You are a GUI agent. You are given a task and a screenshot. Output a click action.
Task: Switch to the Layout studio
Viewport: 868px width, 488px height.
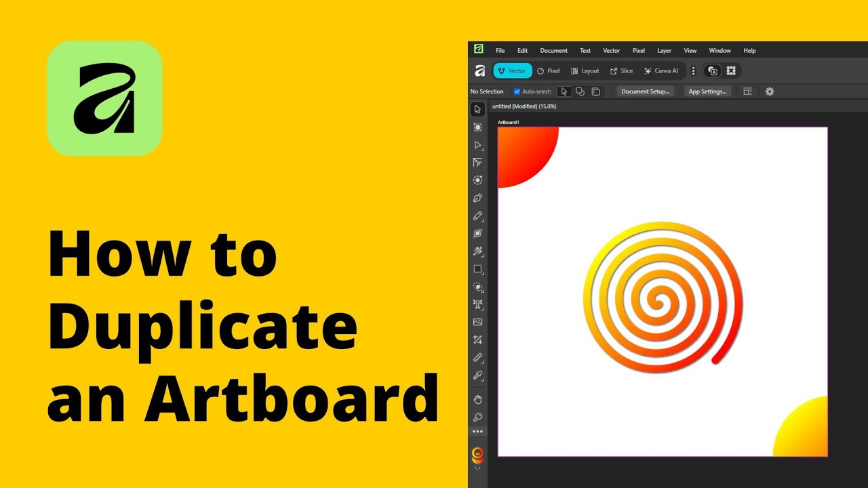tap(585, 70)
